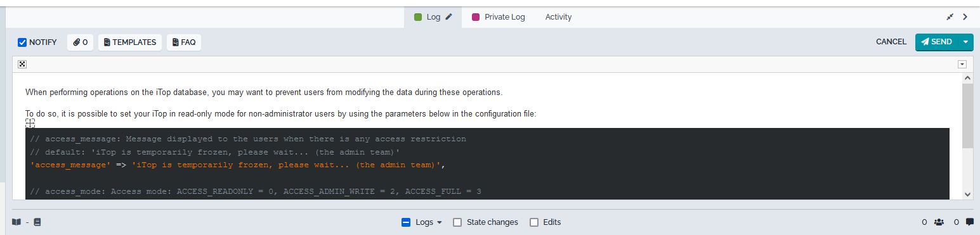Click the messages speech bubble icon
This screenshot has width=980, height=235.
[970, 222]
